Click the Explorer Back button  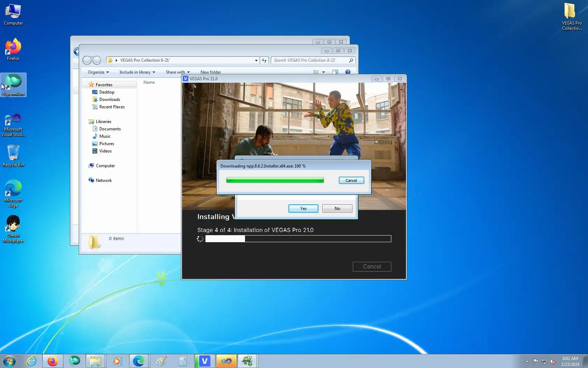coord(87,60)
